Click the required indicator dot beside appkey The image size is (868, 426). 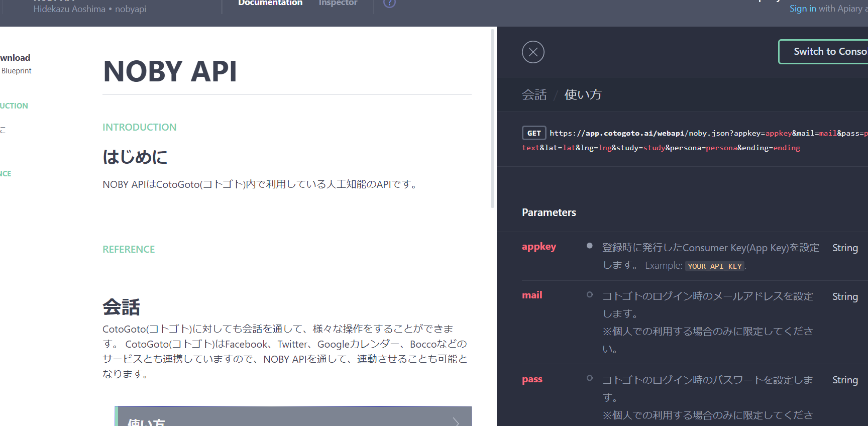590,246
